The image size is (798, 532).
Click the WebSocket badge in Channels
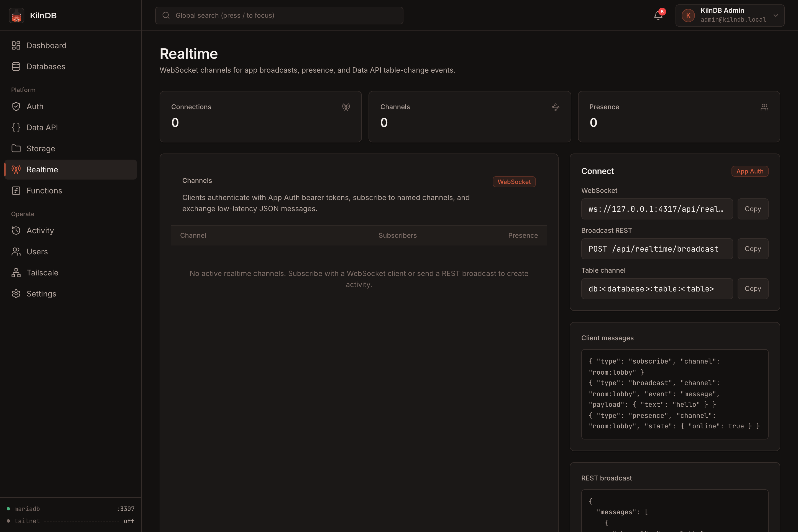click(x=514, y=182)
